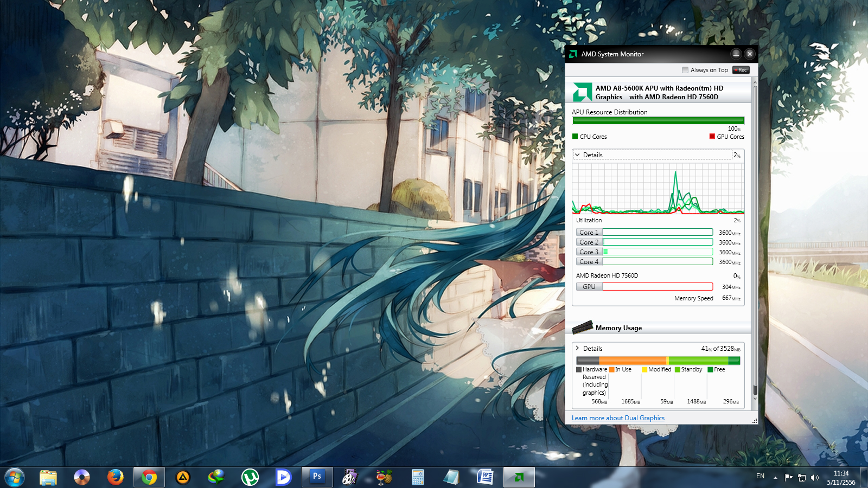Screen dimensions: 868x488
Task: Click the AMD logo in the title bar
Action: [x=573, y=54]
